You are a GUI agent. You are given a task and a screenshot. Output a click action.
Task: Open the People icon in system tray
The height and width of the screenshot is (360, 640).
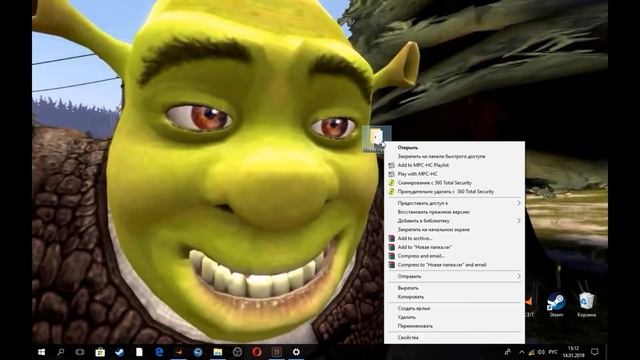click(x=508, y=352)
